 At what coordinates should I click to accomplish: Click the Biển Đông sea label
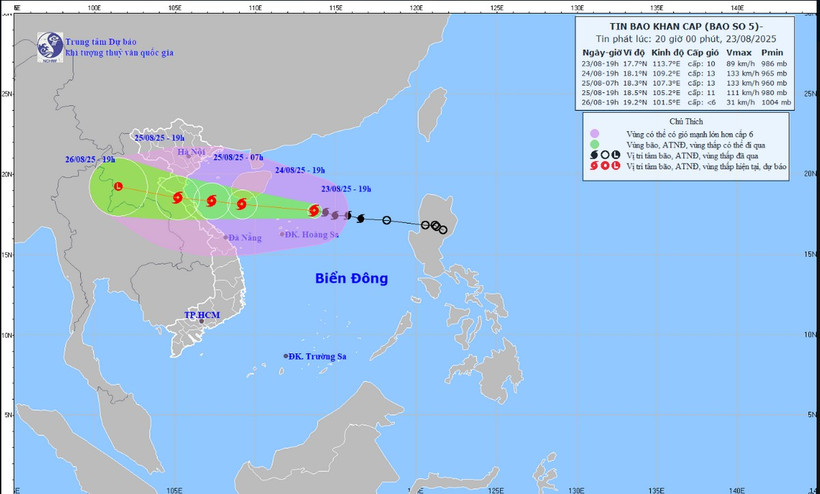pyautogui.click(x=354, y=278)
